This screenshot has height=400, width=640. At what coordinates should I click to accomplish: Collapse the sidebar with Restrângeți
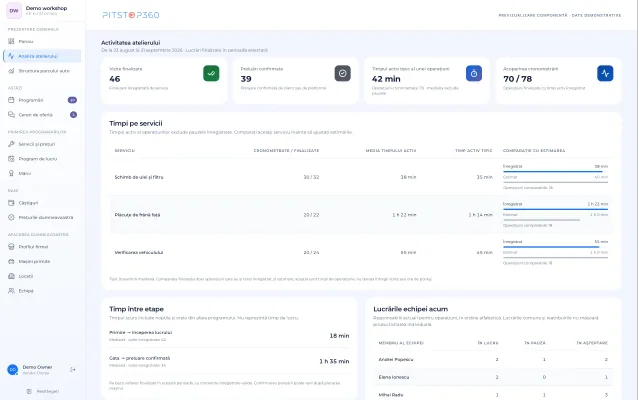click(x=43, y=391)
